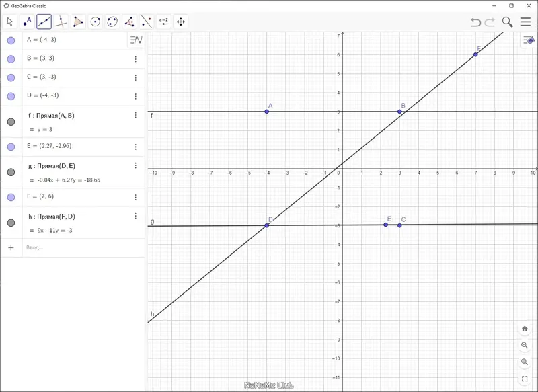Select the f : Прямая(A, B) definition
Screen dimensions: 538x392
point(52,116)
